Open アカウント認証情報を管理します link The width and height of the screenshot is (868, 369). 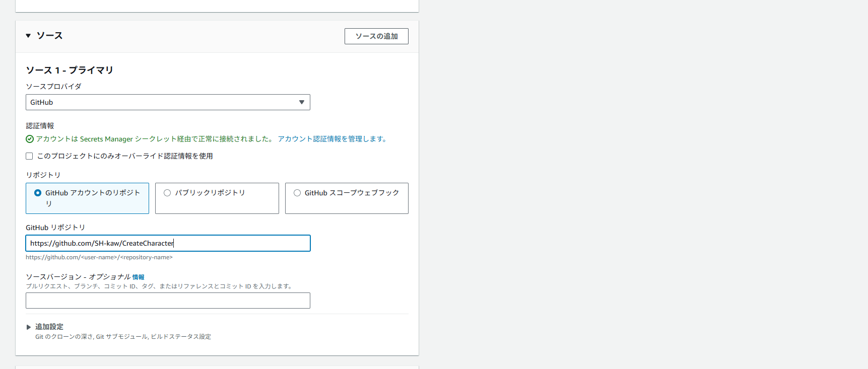click(333, 139)
